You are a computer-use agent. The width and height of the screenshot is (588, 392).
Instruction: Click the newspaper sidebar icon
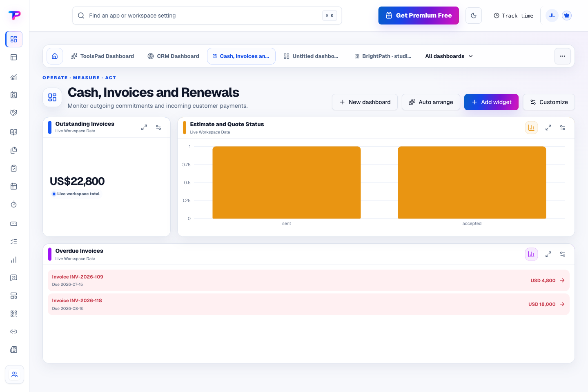(x=14, y=350)
